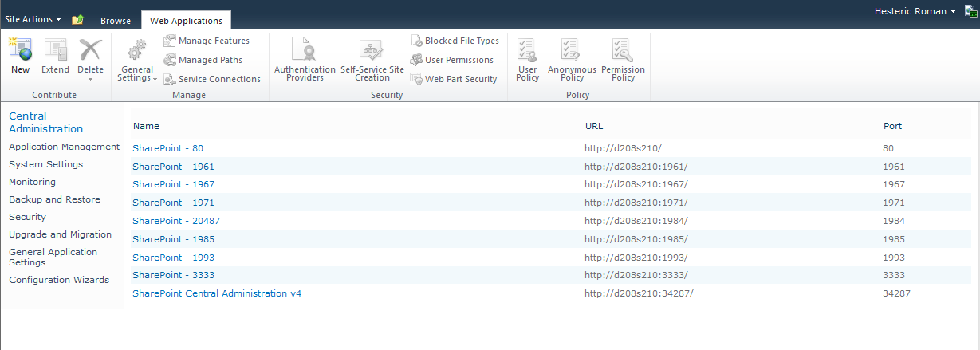Select the SharePoint - 3333 web application
980x350 pixels.
[173, 275]
